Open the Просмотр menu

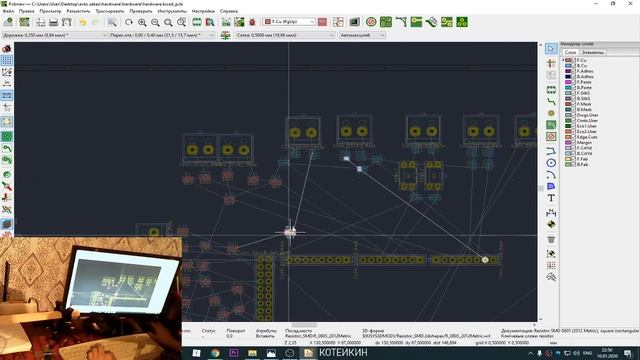click(50, 11)
